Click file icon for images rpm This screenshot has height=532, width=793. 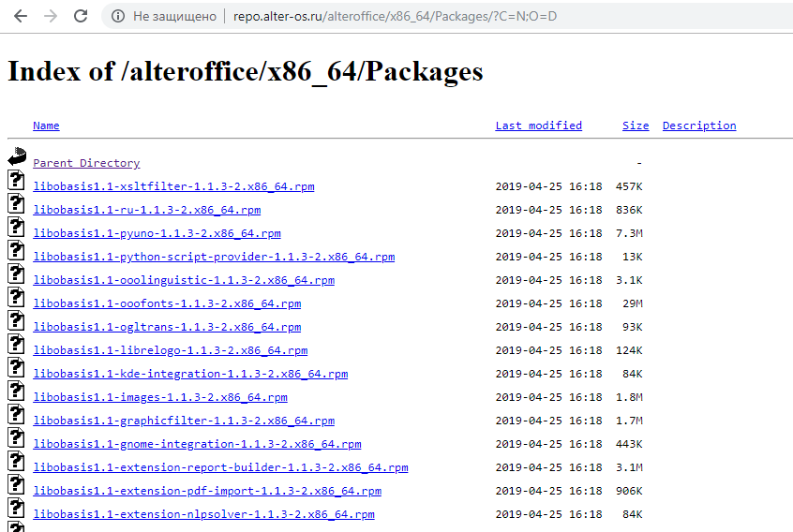point(16,391)
